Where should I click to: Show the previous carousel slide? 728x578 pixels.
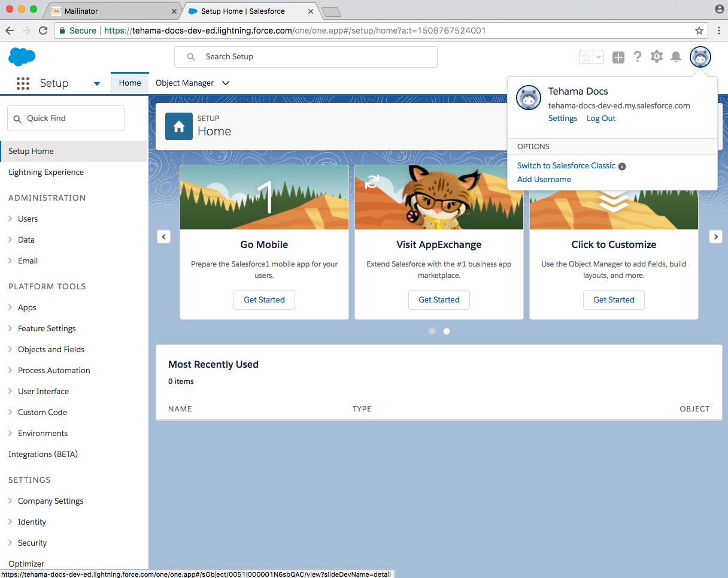click(x=163, y=237)
